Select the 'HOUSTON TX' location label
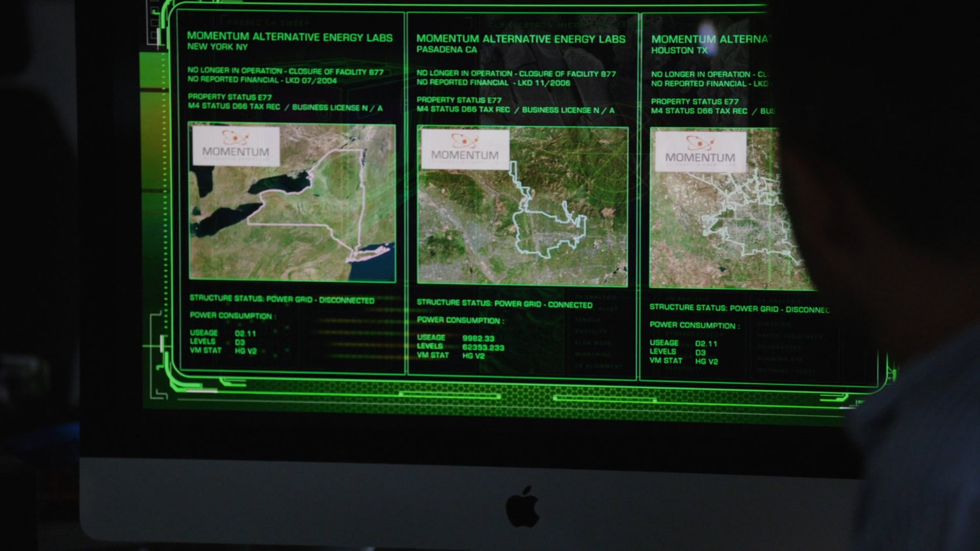The image size is (980, 551). pyautogui.click(x=679, y=50)
